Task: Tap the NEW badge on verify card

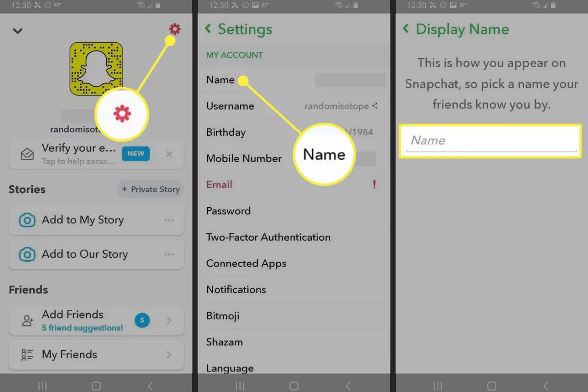Action: (x=136, y=153)
